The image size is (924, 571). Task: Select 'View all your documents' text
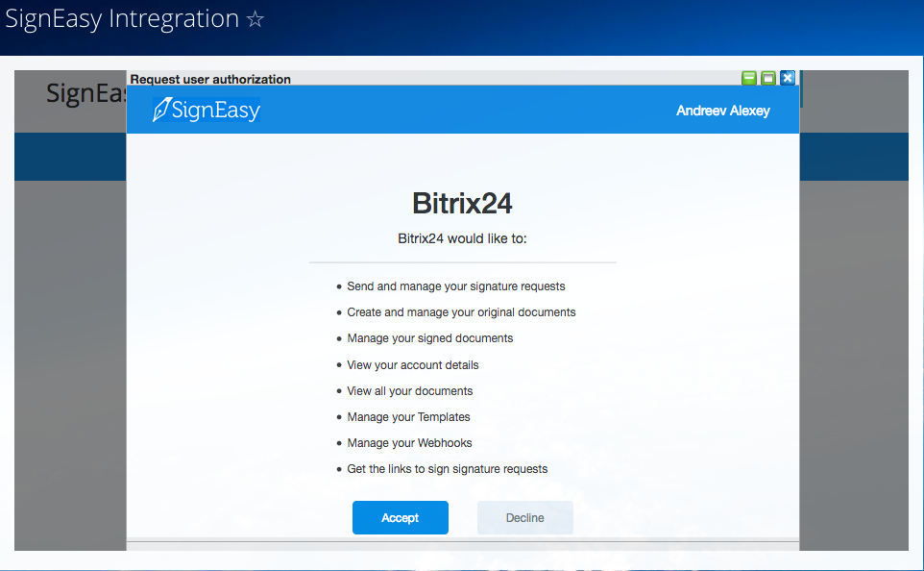click(x=410, y=391)
